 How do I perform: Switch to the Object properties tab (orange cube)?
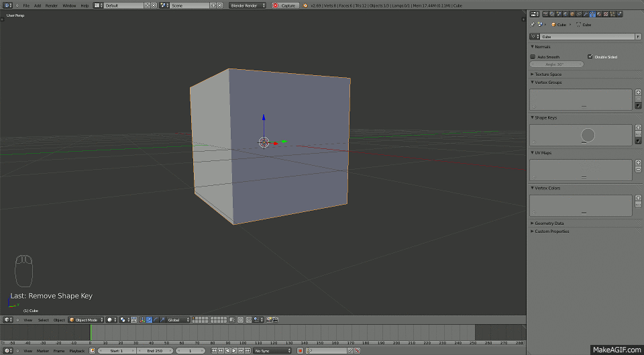pyautogui.click(x=572, y=14)
